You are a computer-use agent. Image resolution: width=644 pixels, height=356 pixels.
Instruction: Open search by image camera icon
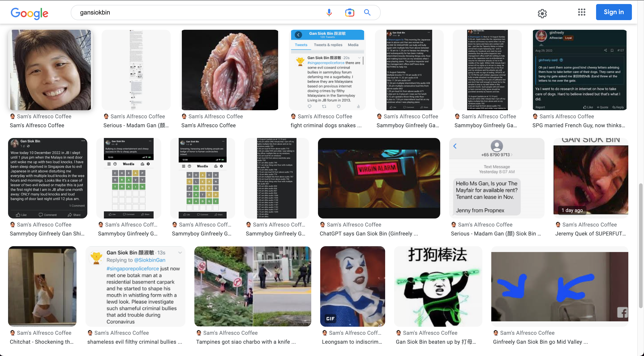[350, 12]
